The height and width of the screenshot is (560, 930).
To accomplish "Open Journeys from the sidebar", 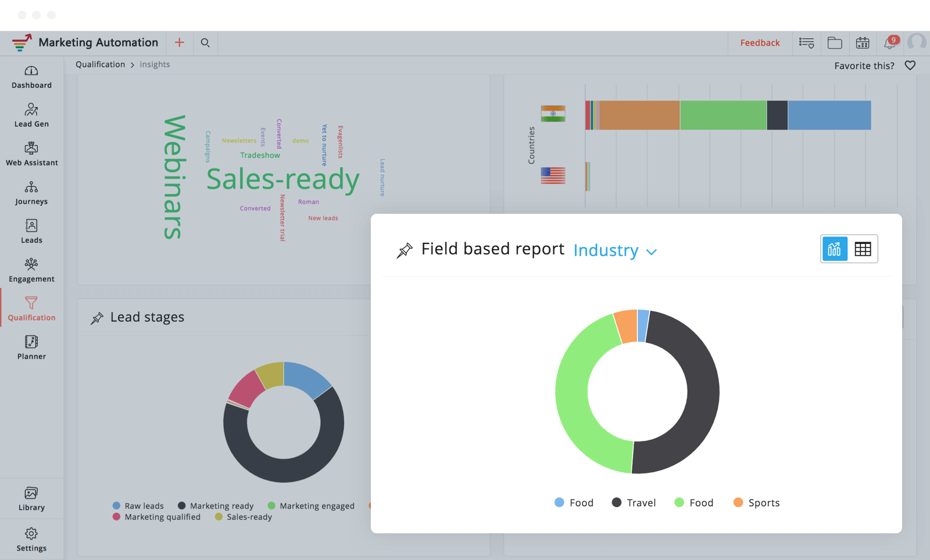I will (x=31, y=193).
